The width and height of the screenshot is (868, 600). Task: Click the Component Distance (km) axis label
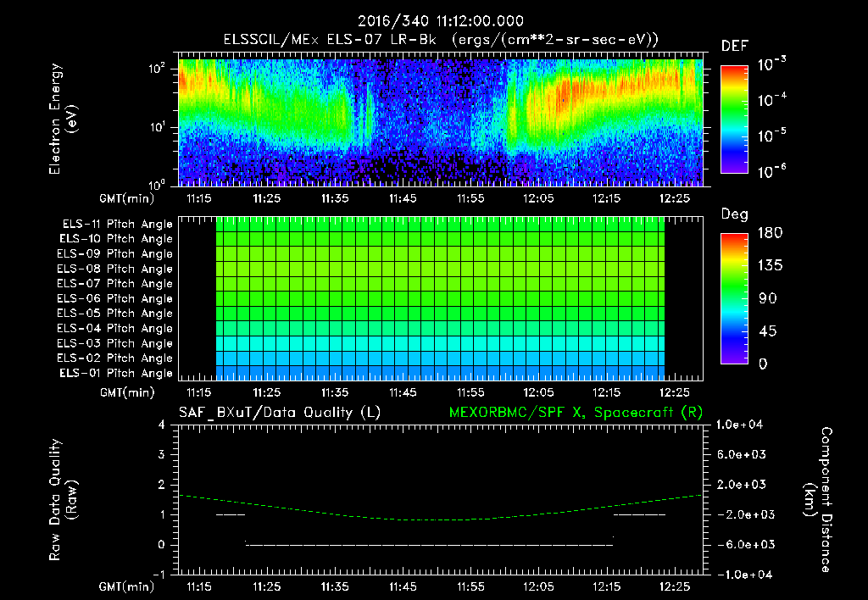[x=818, y=500]
